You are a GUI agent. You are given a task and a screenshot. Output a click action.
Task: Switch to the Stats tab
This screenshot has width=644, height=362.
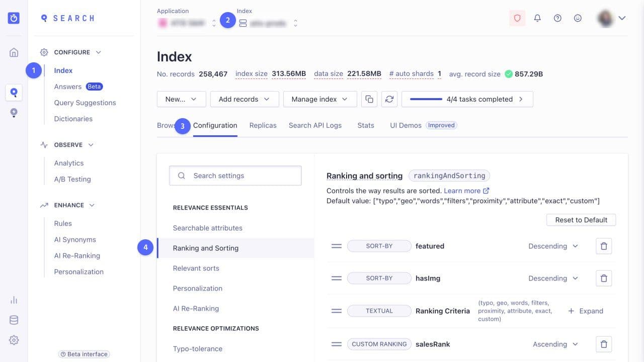(366, 126)
